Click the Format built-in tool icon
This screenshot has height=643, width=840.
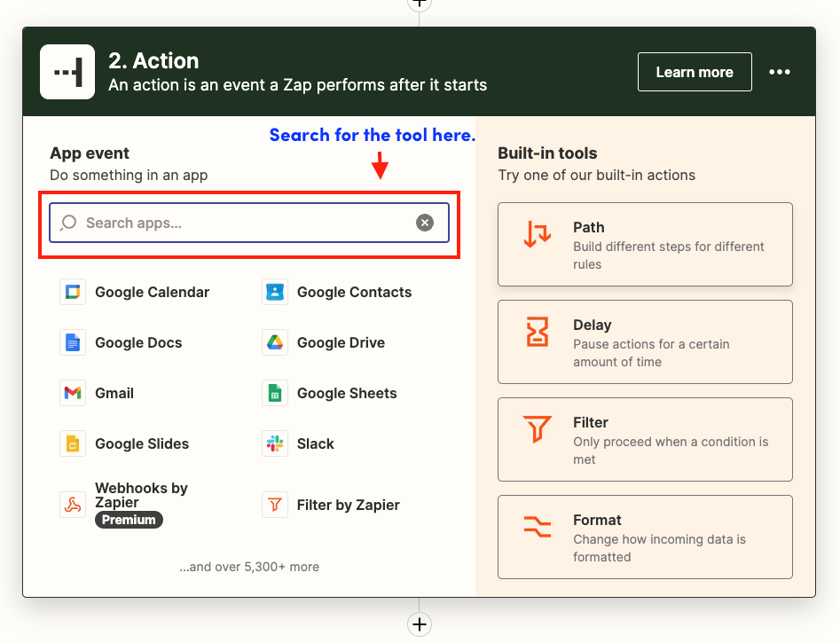pyautogui.click(x=538, y=526)
